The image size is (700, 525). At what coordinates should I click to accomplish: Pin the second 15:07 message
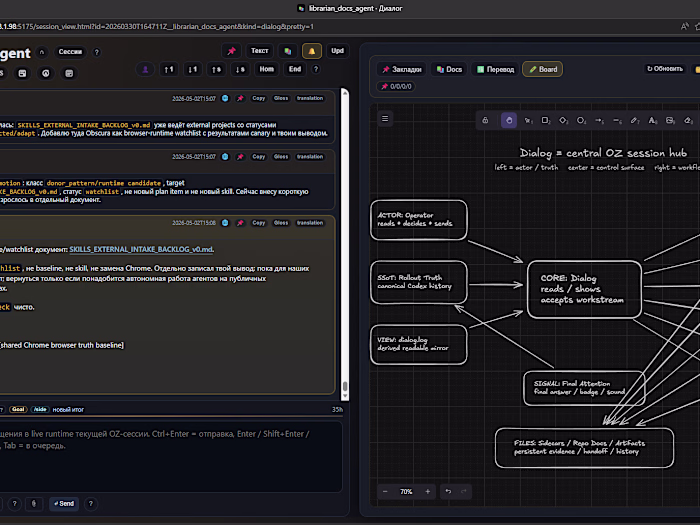(x=240, y=157)
